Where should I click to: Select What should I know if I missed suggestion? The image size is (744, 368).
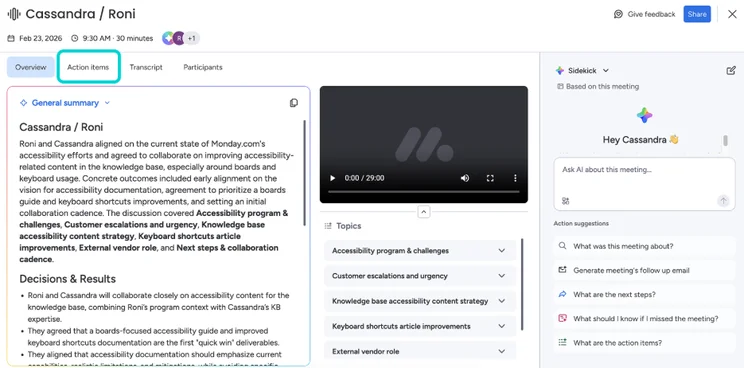tap(644, 319)
